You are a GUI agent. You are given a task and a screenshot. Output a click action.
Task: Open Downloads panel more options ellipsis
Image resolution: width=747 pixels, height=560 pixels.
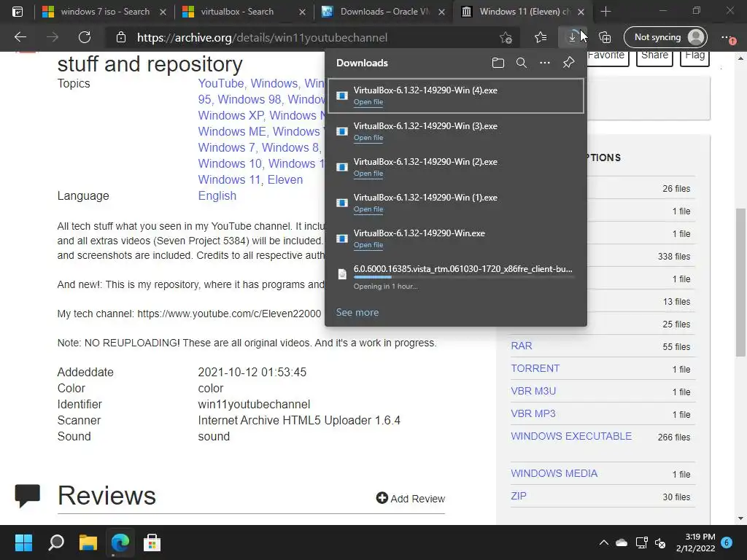click(544, 63)
